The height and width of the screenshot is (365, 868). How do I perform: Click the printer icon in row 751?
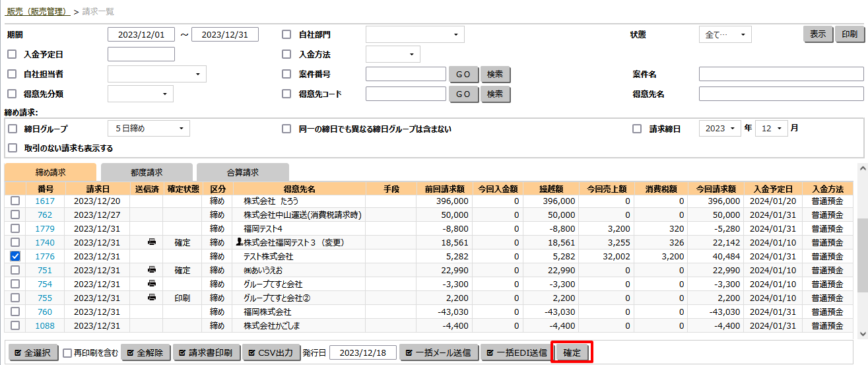[x=152, y=270]
